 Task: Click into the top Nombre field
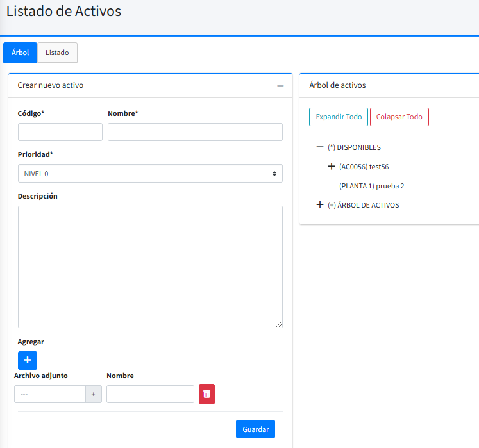(195, 132)
